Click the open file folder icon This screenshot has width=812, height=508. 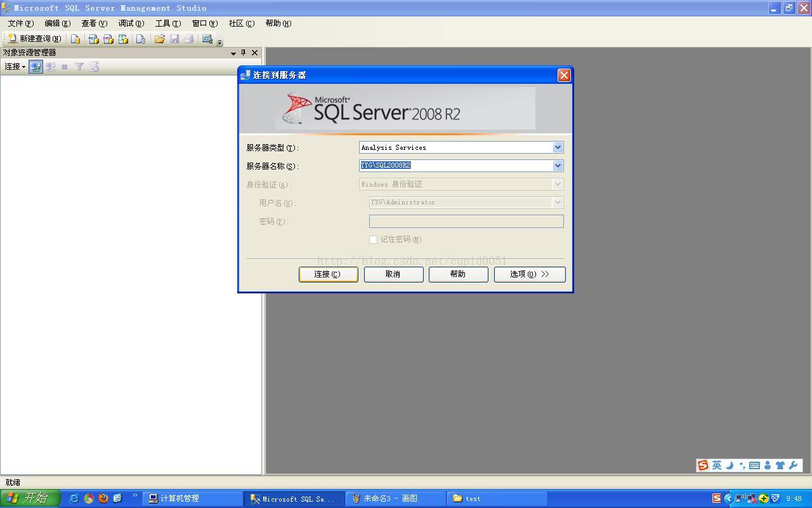[x=160, y=39]
